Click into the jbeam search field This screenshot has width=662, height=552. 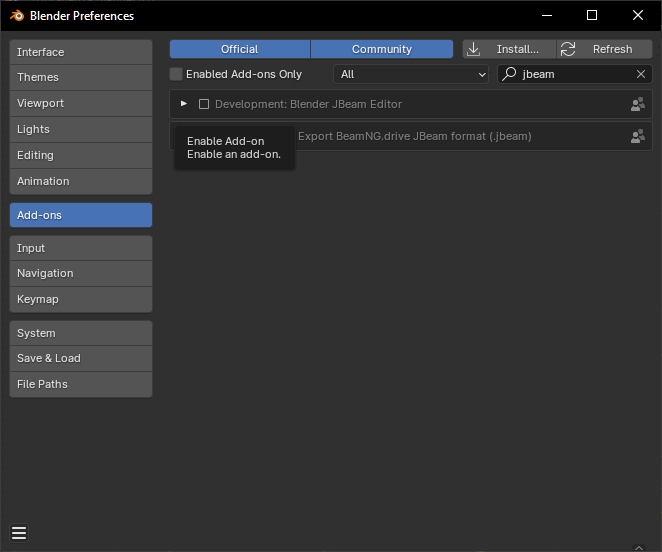[x=575, y=74]
